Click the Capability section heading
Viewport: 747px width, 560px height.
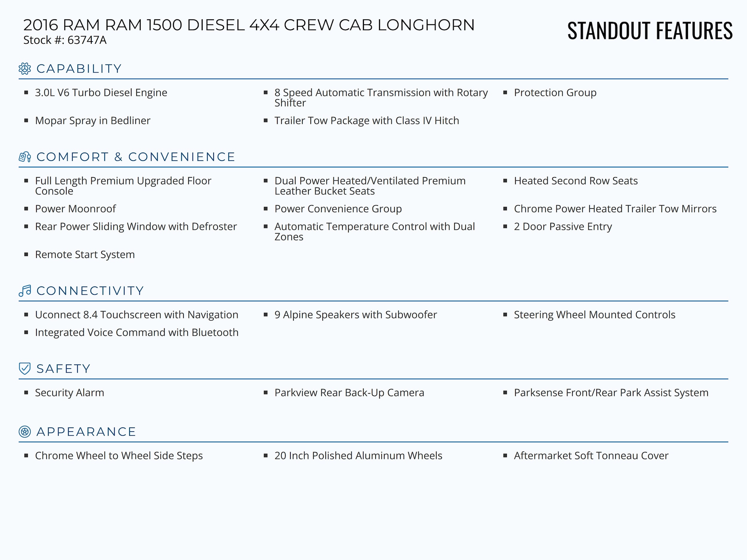pos(79,69)
